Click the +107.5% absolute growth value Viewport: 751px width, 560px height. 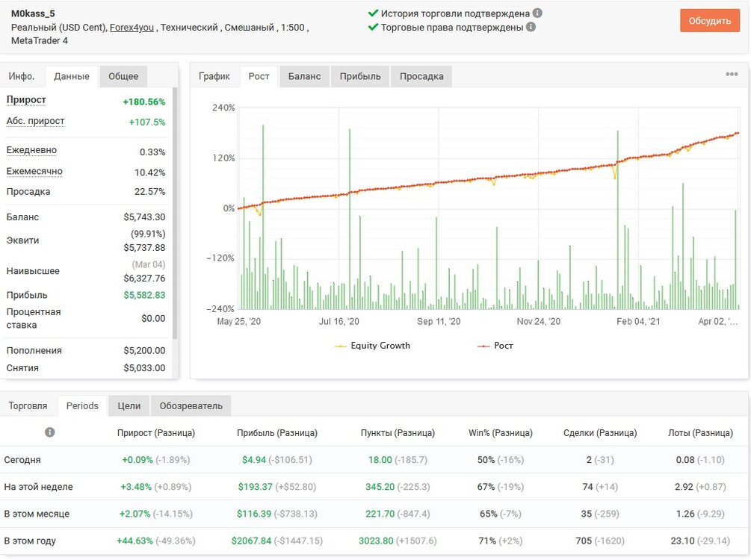click(147, 122)
